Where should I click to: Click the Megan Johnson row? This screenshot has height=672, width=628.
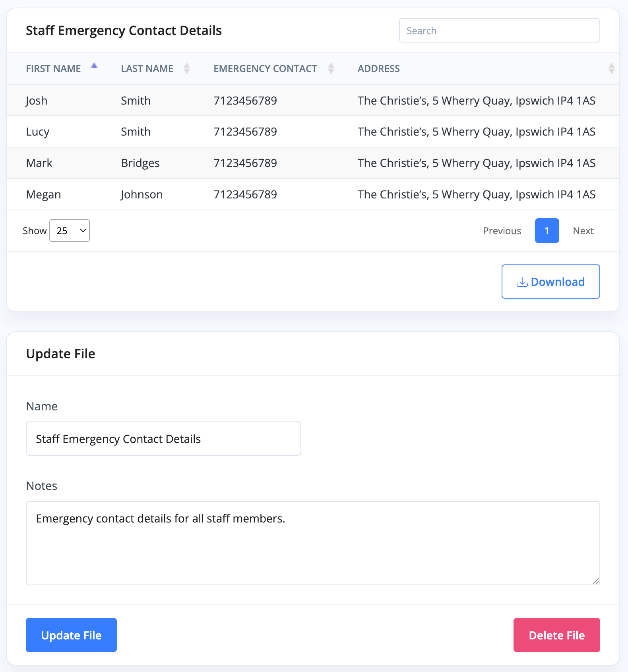coord(313,194)
